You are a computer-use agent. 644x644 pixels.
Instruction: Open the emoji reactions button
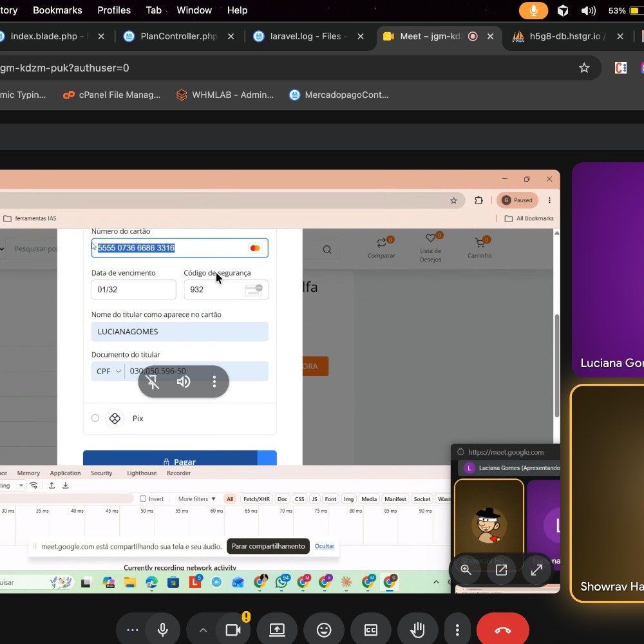click(324, 630)
